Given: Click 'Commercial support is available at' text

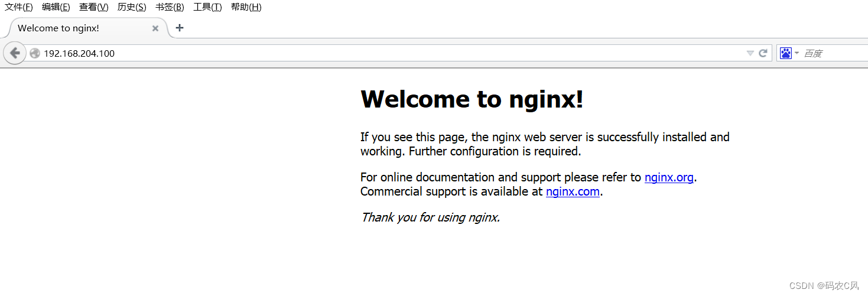Looking at the screenshot, I should point(451,191).
